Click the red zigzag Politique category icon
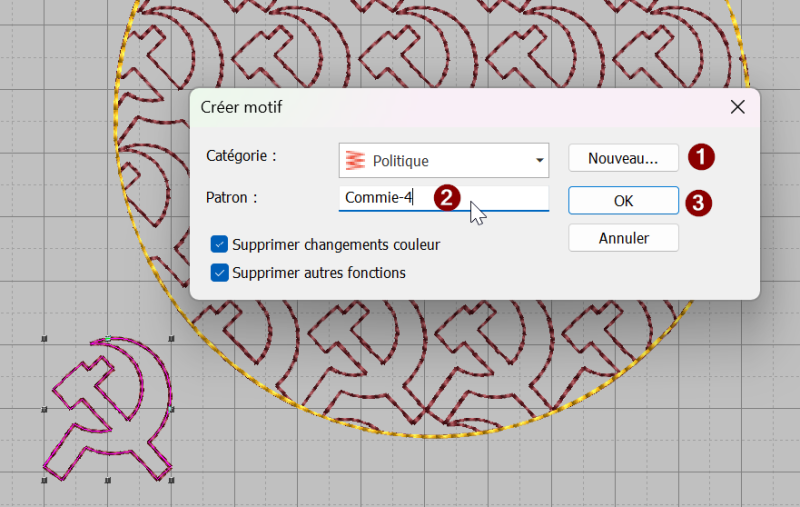Viewport: 800px width, 507px height. (355, 160)
